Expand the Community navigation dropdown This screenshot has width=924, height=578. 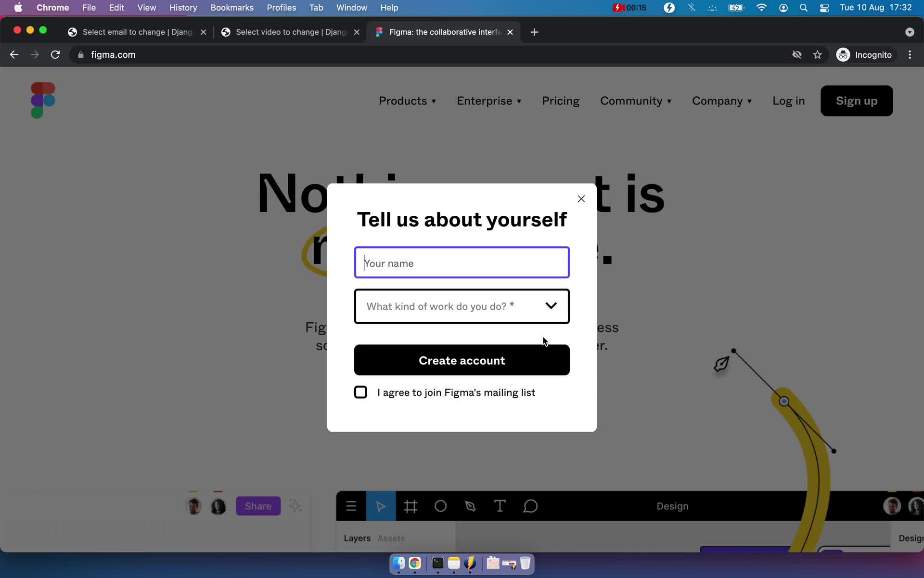tap(636, 101)
